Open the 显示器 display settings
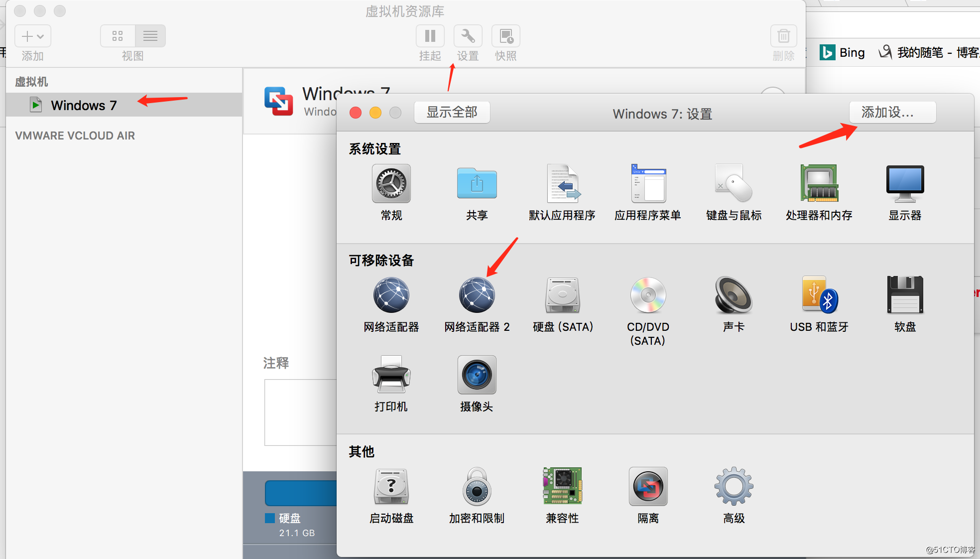The height and width of the screenshot is (559, 980). [905, 184]
